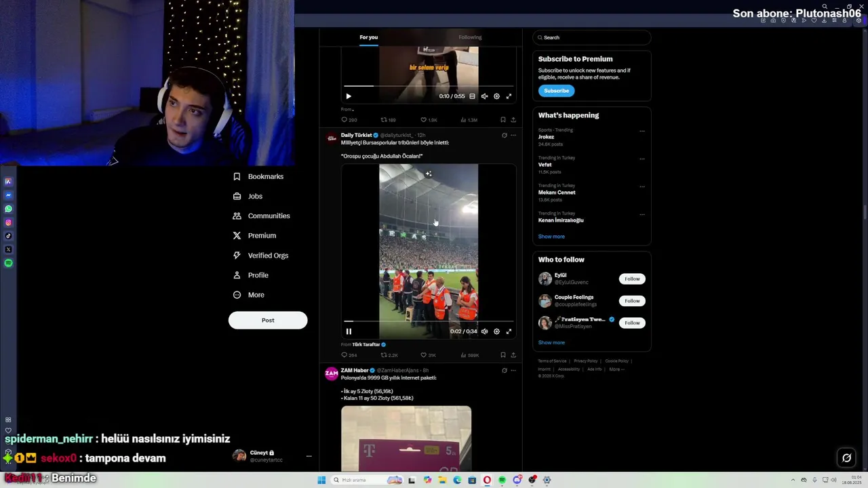
Task: Like the post with 31K likes
Action: [428, 355]
